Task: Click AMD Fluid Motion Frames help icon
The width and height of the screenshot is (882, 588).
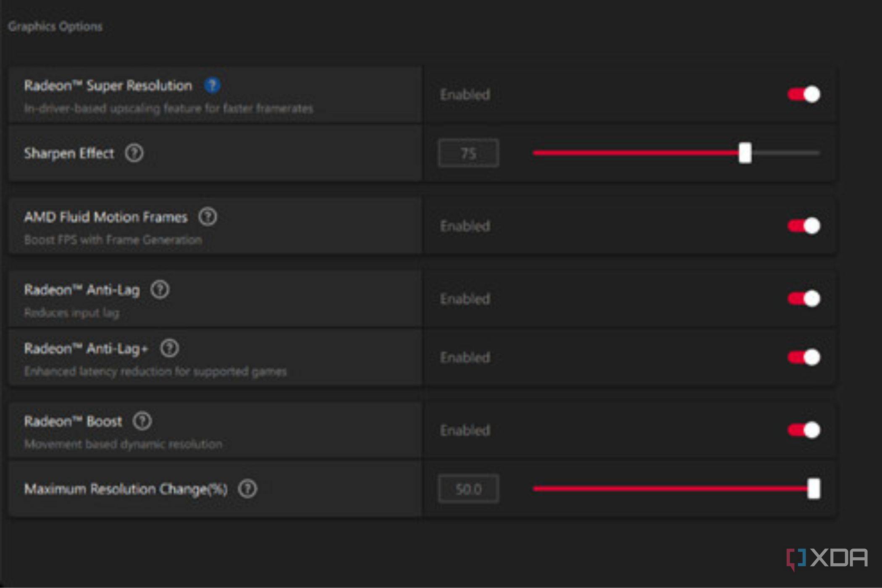Action: [208, 217]
